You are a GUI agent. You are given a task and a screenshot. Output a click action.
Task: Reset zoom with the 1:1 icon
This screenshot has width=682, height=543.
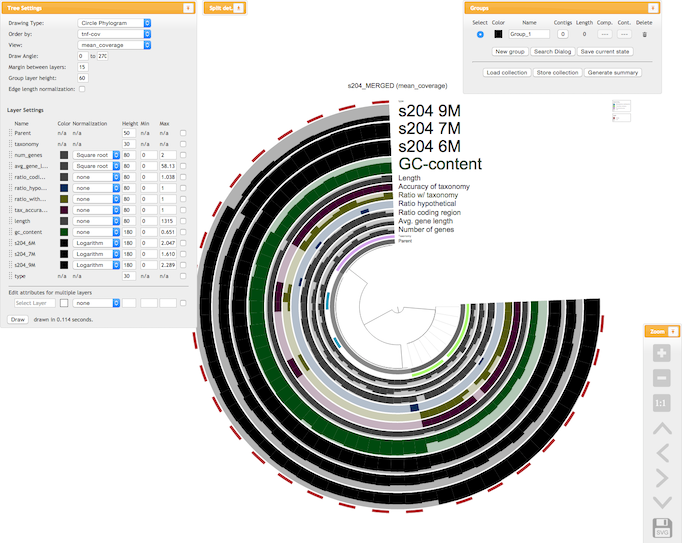(x=662, y=403)
